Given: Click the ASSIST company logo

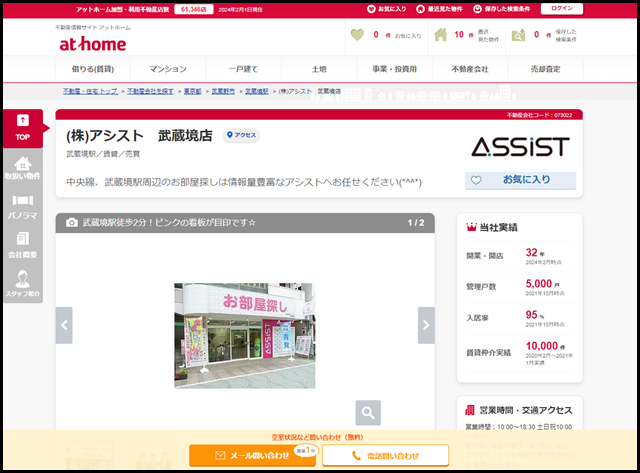Looking at the screenshot, I should pos(520,147).
